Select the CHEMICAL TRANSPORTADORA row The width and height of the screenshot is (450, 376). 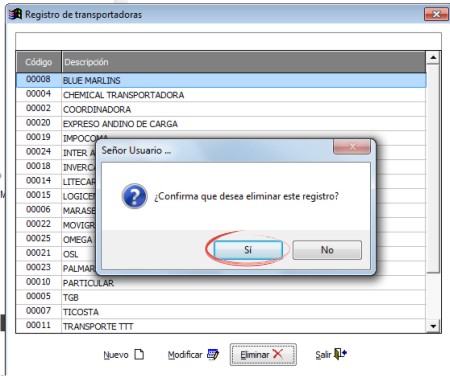221,95
